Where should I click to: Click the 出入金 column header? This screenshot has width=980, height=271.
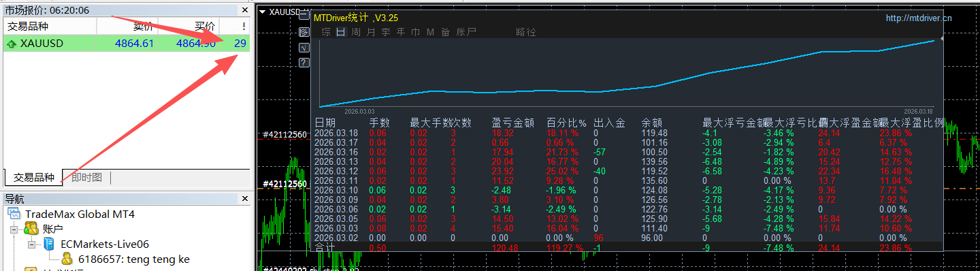pos(609,123)
